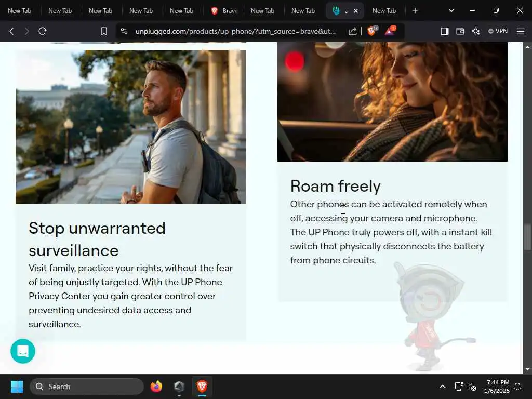Open the network status tray icon
This screenshot has width=532, height=399.
click(x=459, y=387)
